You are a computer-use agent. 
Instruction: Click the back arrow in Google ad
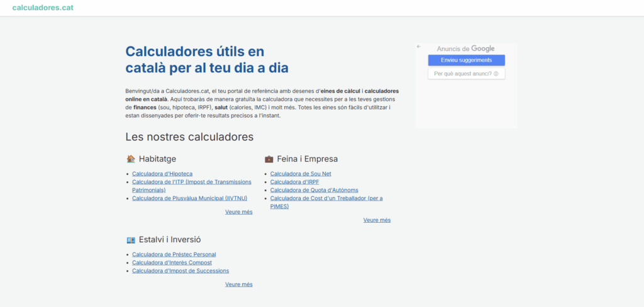[x=418, y=47]
